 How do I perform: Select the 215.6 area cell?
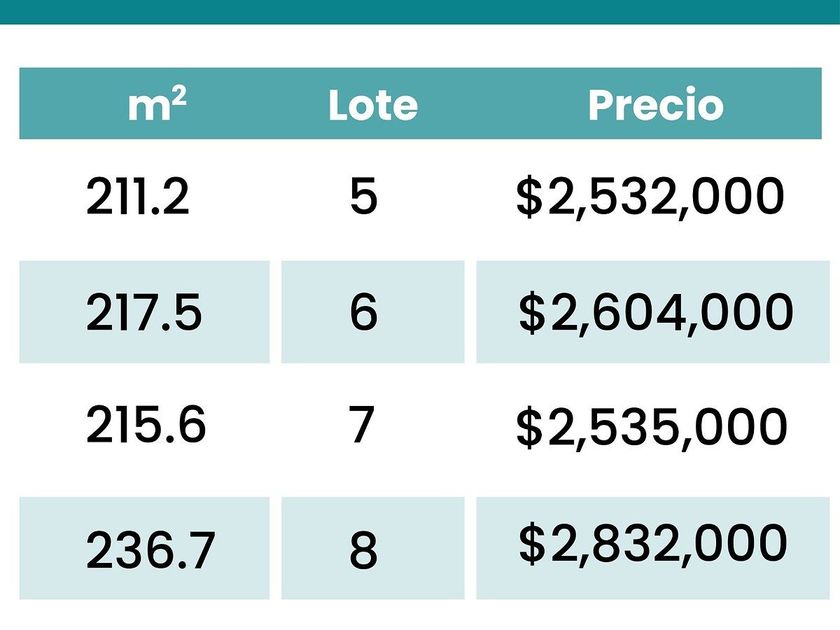146,425
